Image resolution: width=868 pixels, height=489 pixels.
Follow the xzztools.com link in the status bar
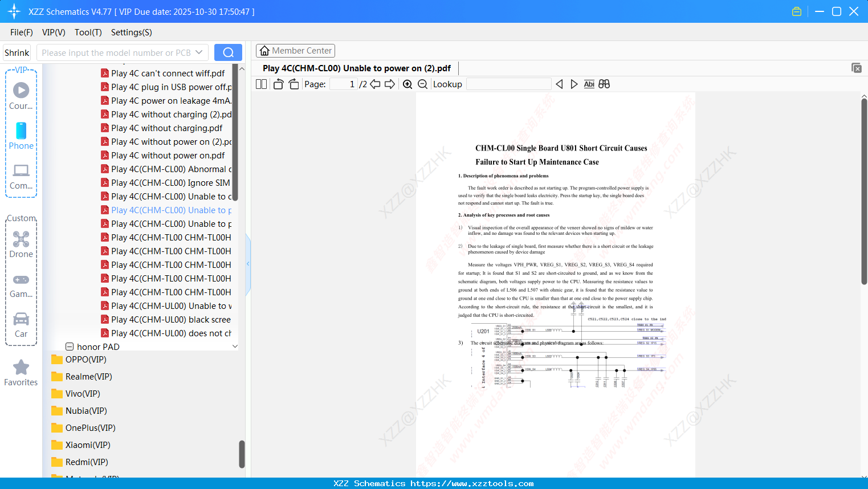pyautogui.click(x=472, y=483)
